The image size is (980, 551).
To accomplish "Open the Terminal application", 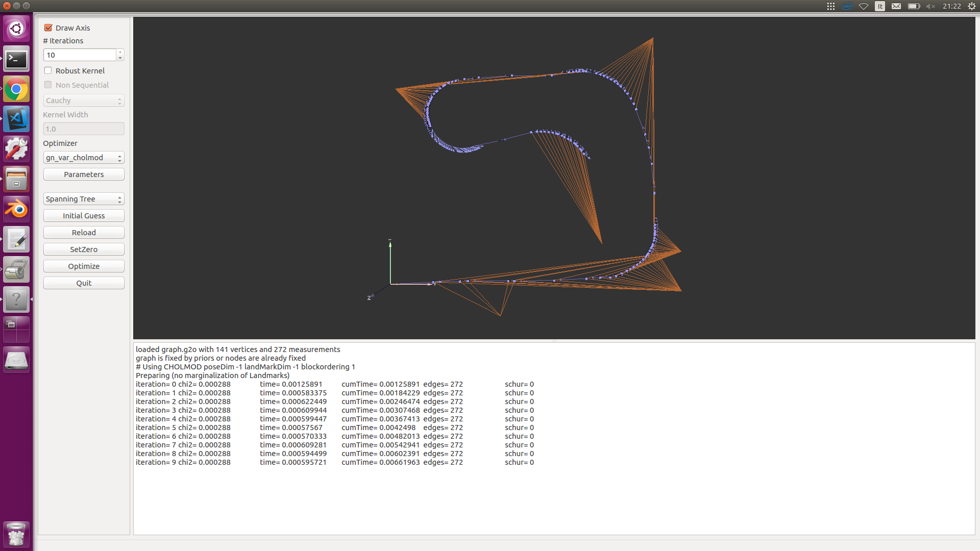I will [16, 59].
